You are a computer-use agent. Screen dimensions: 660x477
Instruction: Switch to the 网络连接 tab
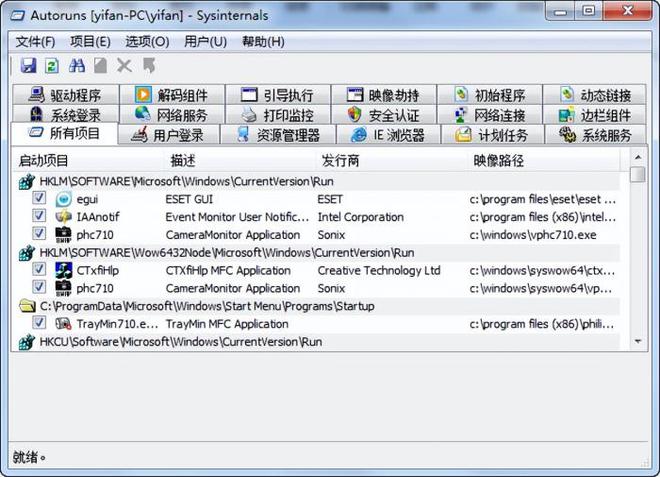(490, 115)
